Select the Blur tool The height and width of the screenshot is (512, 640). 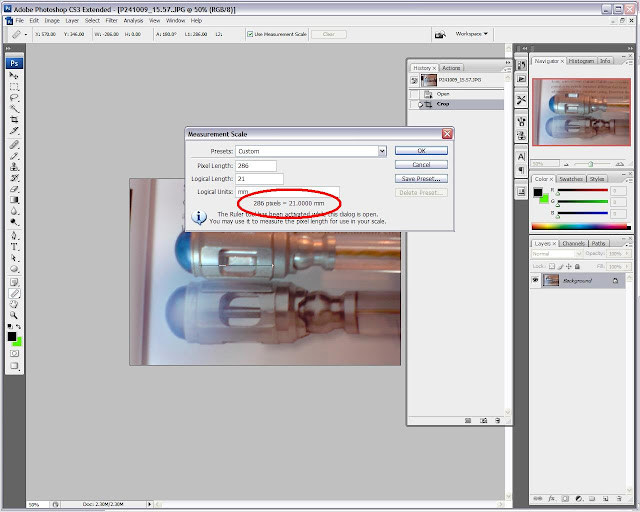tap(14, 211)
